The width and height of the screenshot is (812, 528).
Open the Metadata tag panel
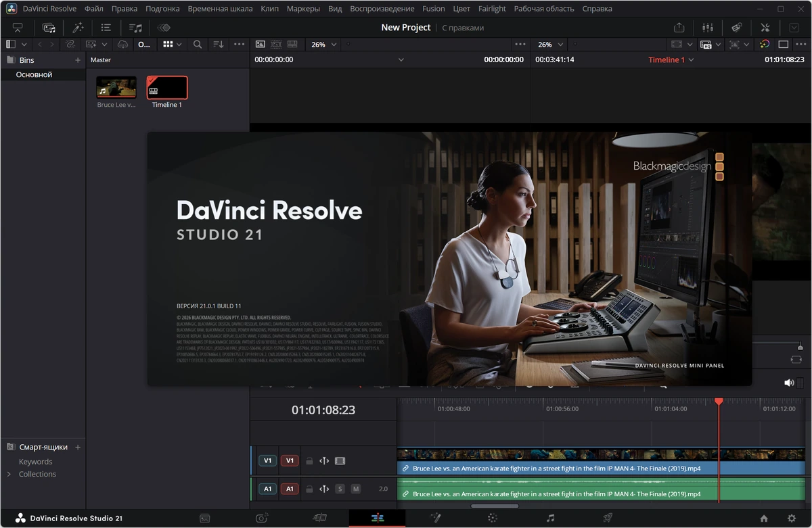[737, 28]
